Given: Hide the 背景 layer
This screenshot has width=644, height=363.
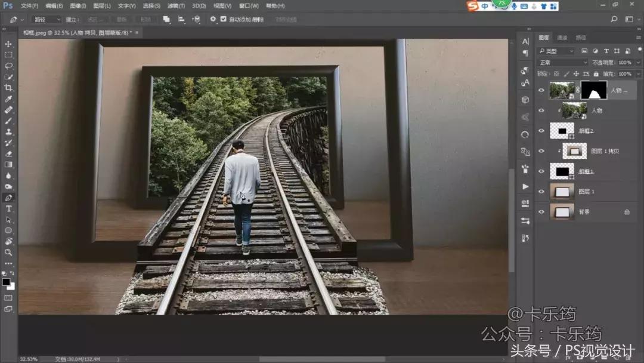Looking at the screenshot, I should (x=541, y=211).
